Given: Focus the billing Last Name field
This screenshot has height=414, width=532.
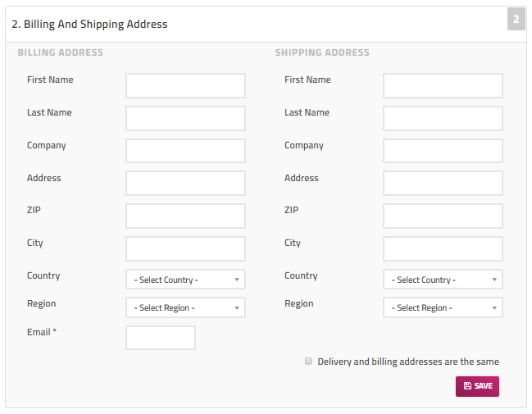Looking at the screenshot, I should click(185, 118).
